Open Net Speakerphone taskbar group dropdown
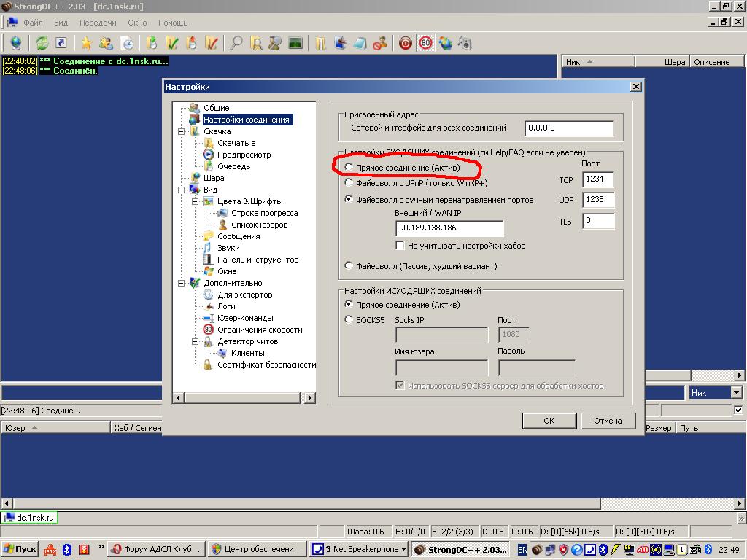 pos(404,549)
